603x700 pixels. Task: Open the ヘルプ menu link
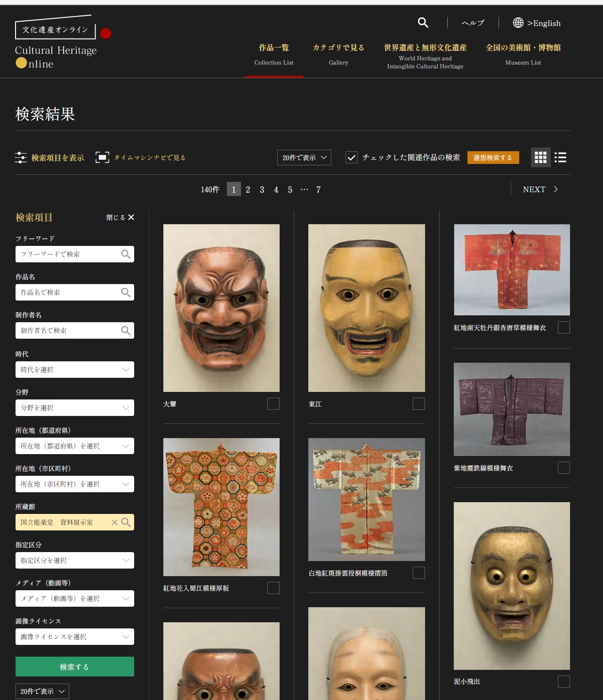(473, 23)
